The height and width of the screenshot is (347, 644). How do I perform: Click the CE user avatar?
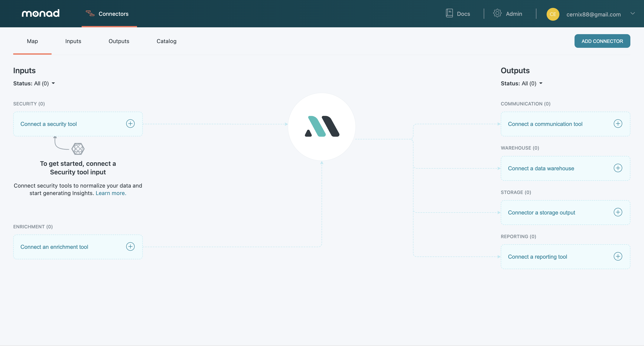553,14
